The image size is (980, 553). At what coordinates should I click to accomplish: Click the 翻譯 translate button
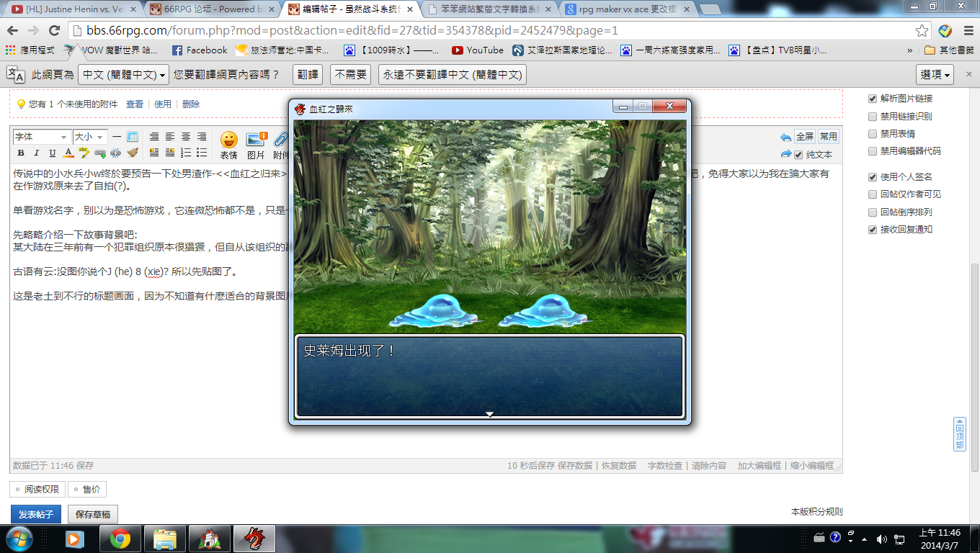tap(308, 75)
